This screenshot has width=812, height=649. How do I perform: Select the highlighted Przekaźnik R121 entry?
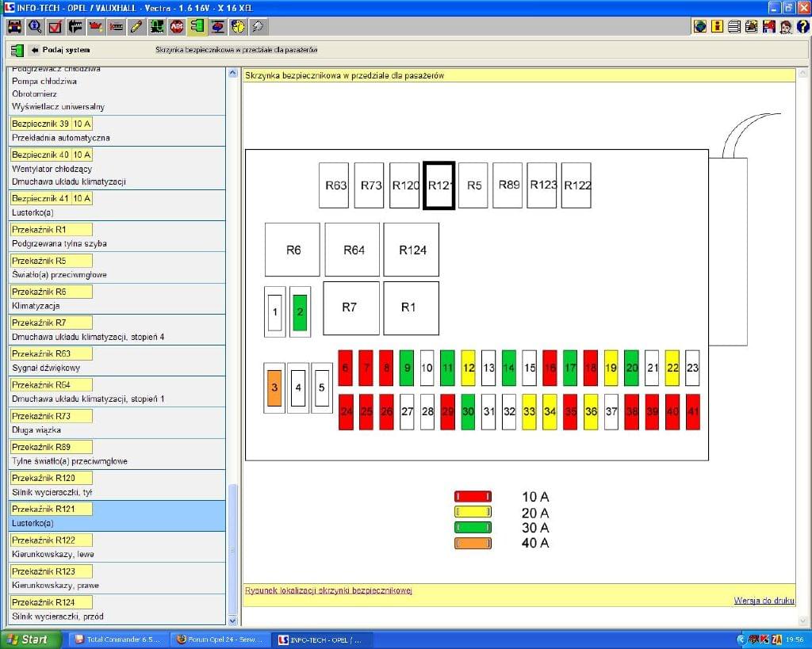[52, 509]
